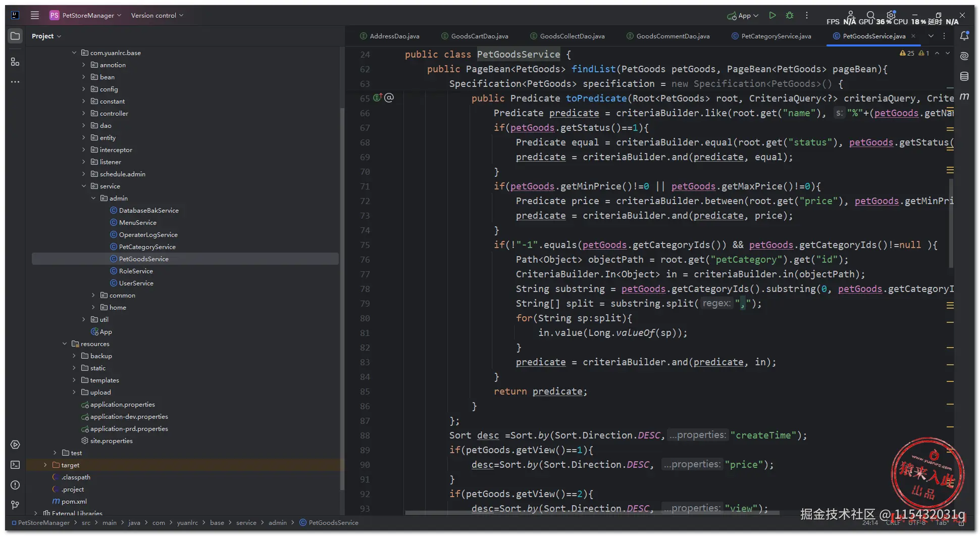Screen dimensions: 980x536
Task: Run the App configuration
Action: pyautogui.click(x=772, y=15)
